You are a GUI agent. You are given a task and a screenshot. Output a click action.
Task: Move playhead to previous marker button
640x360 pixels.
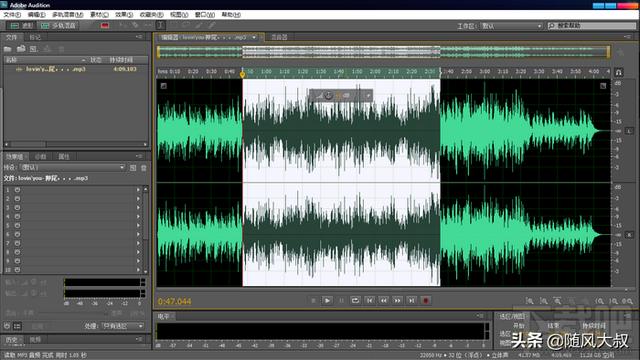pyautogui.click(x=369, y=301)
